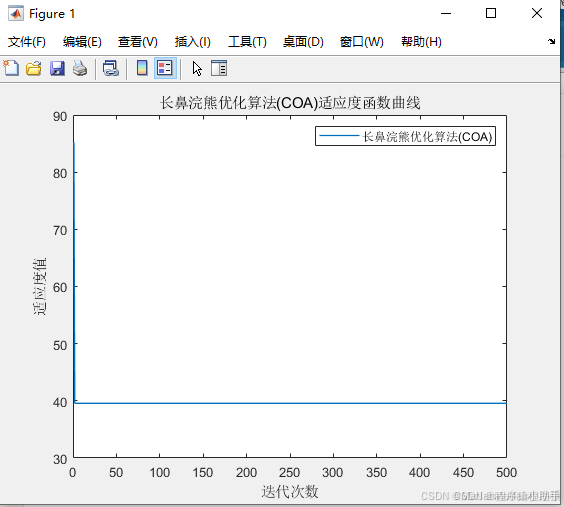
Task: Open the Property Inspector icon
Action: click(x=219, y=68)
